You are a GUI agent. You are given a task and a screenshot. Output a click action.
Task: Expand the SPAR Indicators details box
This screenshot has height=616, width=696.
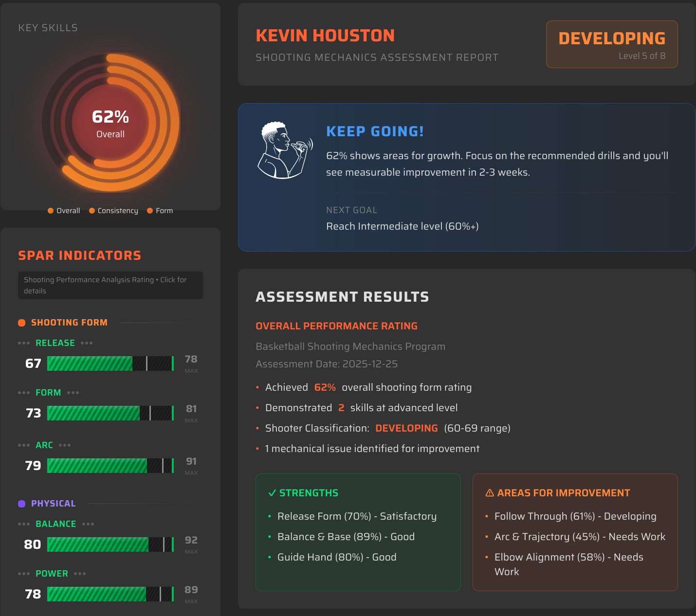point(110,286)
